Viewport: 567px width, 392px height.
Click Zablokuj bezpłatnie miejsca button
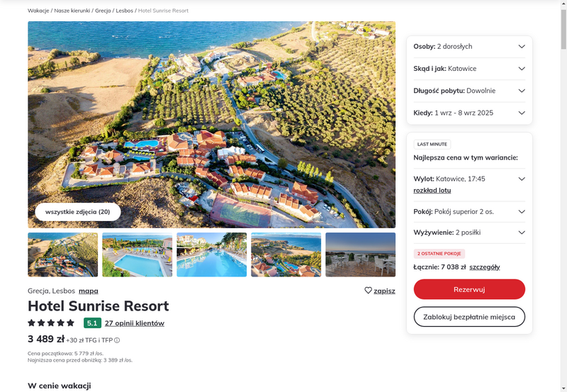tap(469, 317)
